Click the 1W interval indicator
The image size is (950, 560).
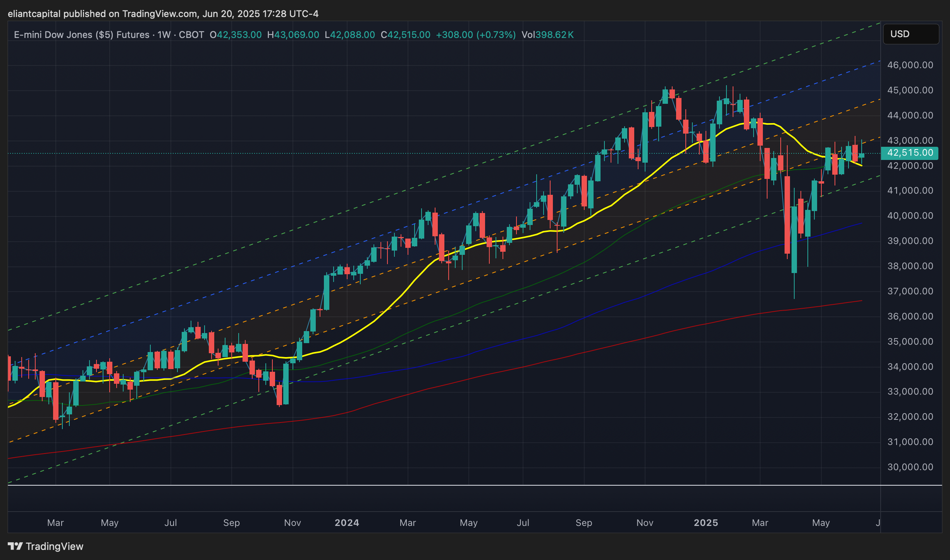point(164,35)
